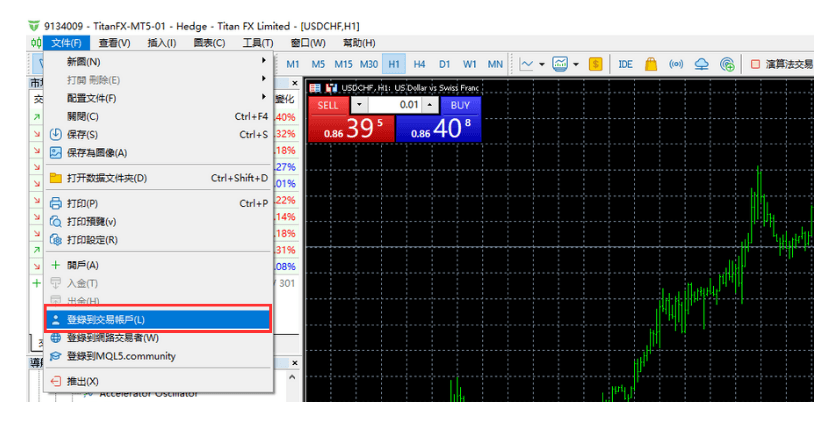Click the printer icon beside 打印(P)

tap(56, 204)
